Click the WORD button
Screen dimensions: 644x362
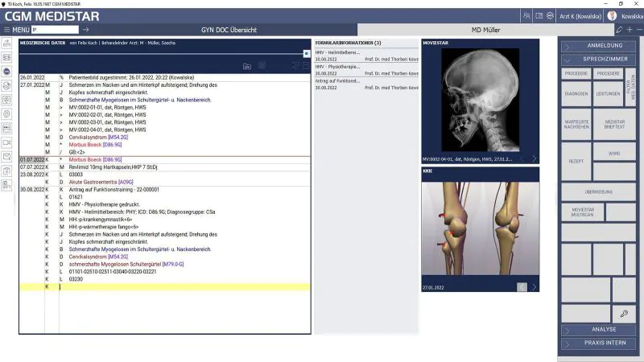(x=614, y=153)
